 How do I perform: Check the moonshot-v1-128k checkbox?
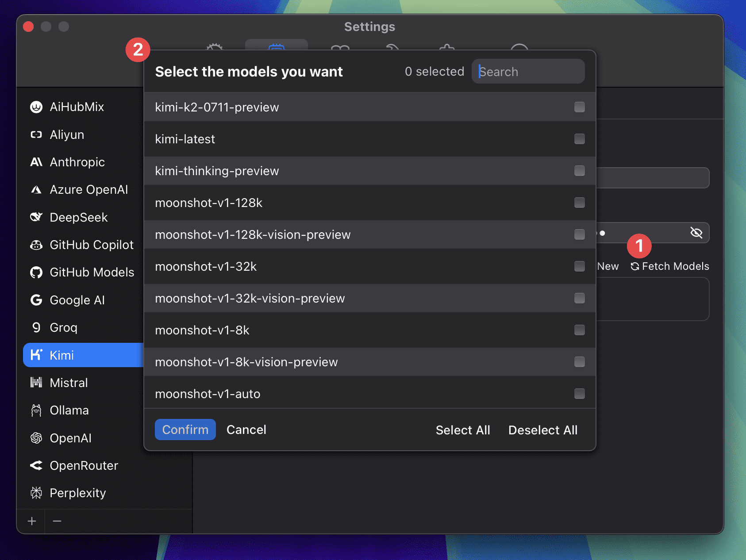point(580,203)
